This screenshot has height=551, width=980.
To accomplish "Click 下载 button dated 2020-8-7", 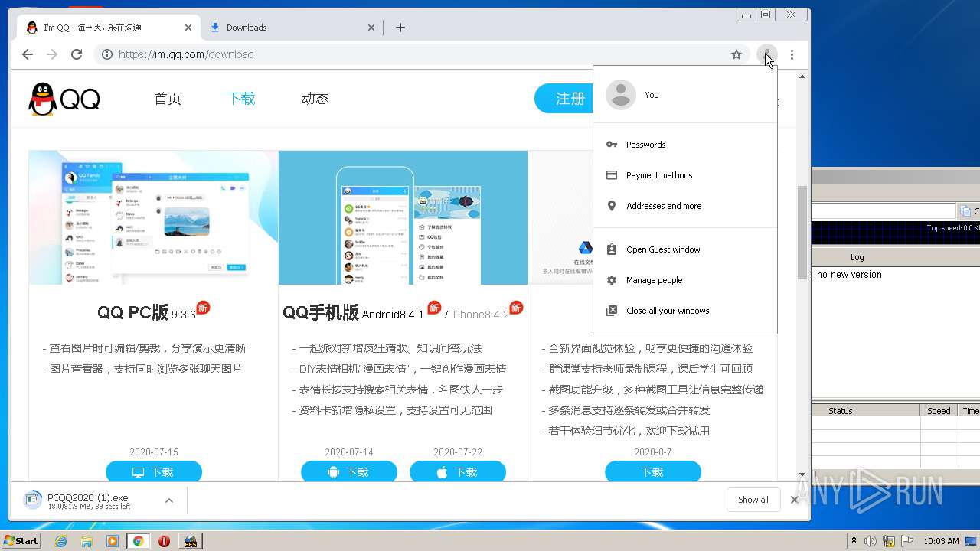I will [653, 472].
